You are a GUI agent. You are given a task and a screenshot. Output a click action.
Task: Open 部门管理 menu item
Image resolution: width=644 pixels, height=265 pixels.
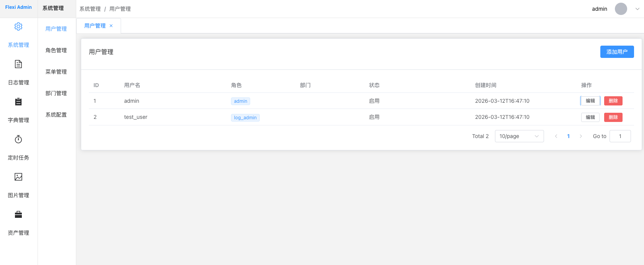pos(56,93)
